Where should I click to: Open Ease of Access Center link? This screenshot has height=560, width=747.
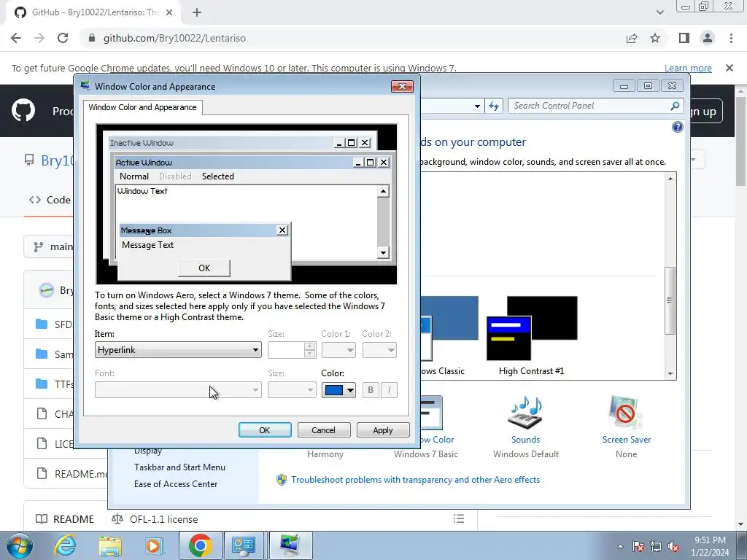(176, 484)
